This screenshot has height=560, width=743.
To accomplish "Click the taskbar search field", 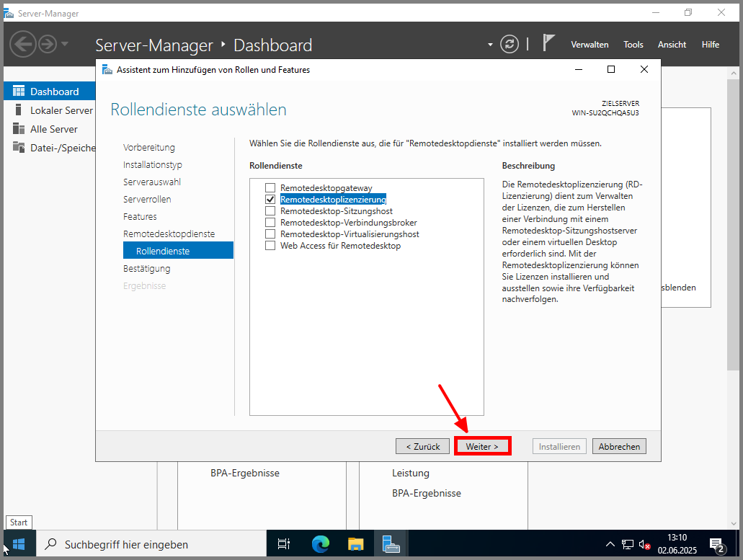I will [x=151, y=544].
